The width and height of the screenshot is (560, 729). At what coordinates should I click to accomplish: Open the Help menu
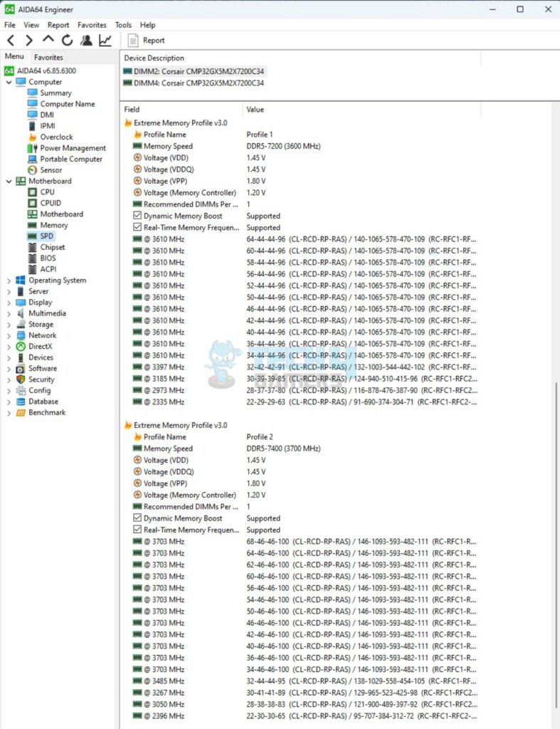click(x=148, y=25)
